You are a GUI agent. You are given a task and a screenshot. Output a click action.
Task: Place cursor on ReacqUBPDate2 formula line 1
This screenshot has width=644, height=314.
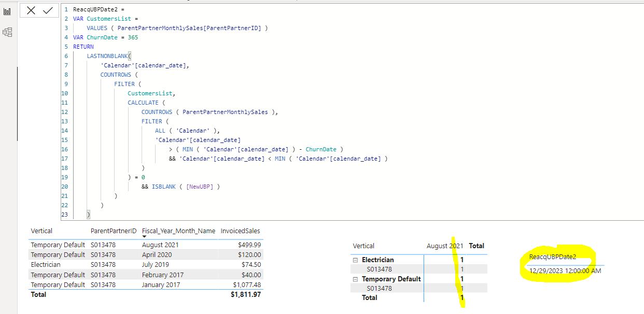(99, 9)
